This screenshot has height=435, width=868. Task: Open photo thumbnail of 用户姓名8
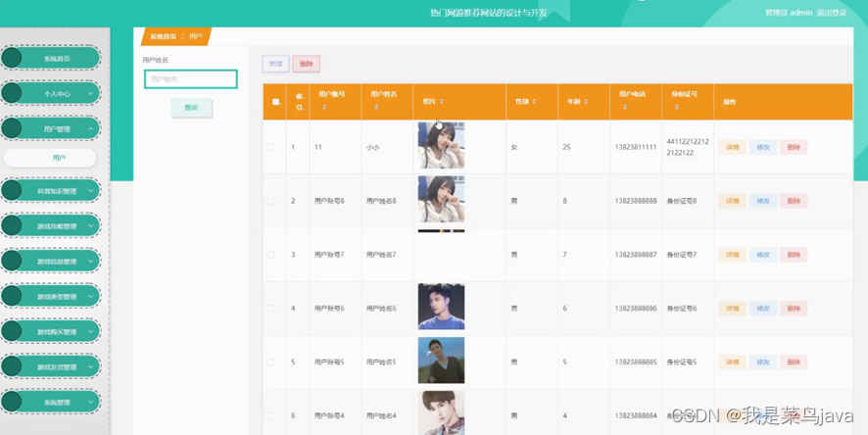(441, 199)
